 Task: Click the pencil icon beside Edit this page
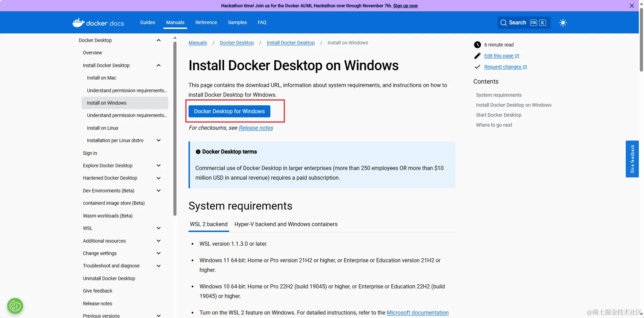[x=477, y=55]
